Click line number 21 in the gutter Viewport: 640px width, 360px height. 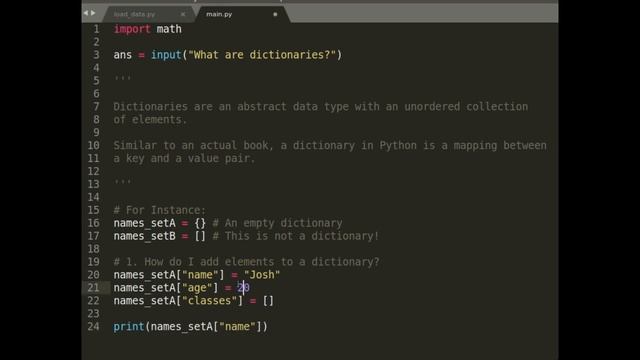tap(93, 288)
